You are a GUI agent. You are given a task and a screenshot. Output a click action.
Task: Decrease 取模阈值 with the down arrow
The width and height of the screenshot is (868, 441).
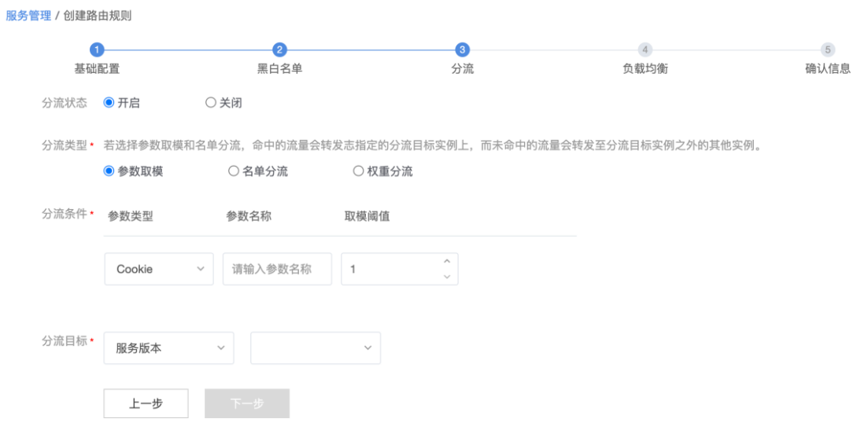(x=447, y=276)
